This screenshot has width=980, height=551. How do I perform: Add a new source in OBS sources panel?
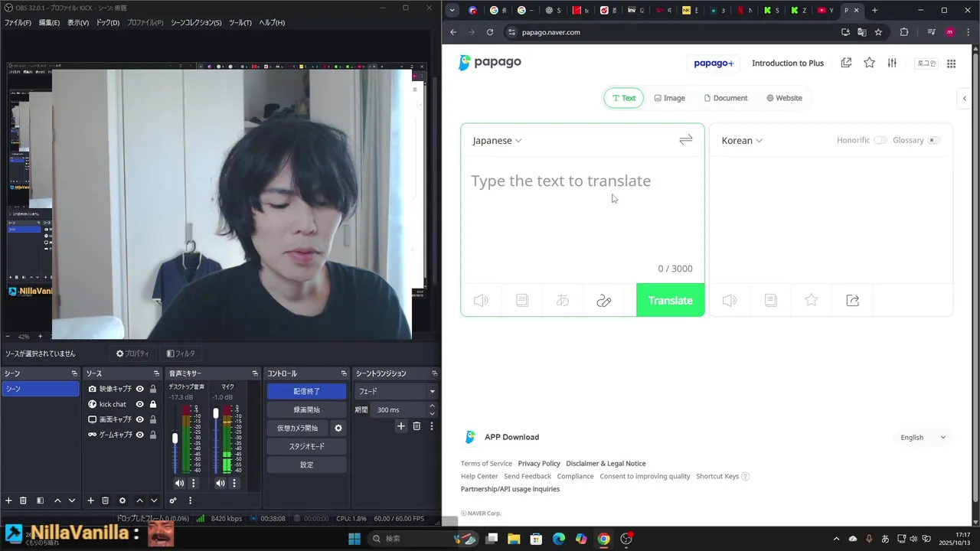tap(90, 500)
